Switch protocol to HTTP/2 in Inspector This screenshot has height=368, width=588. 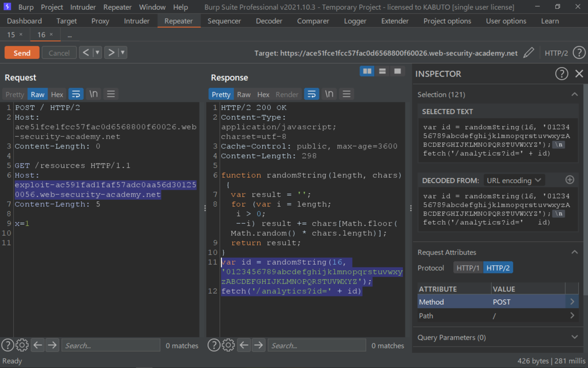[498, 268]
